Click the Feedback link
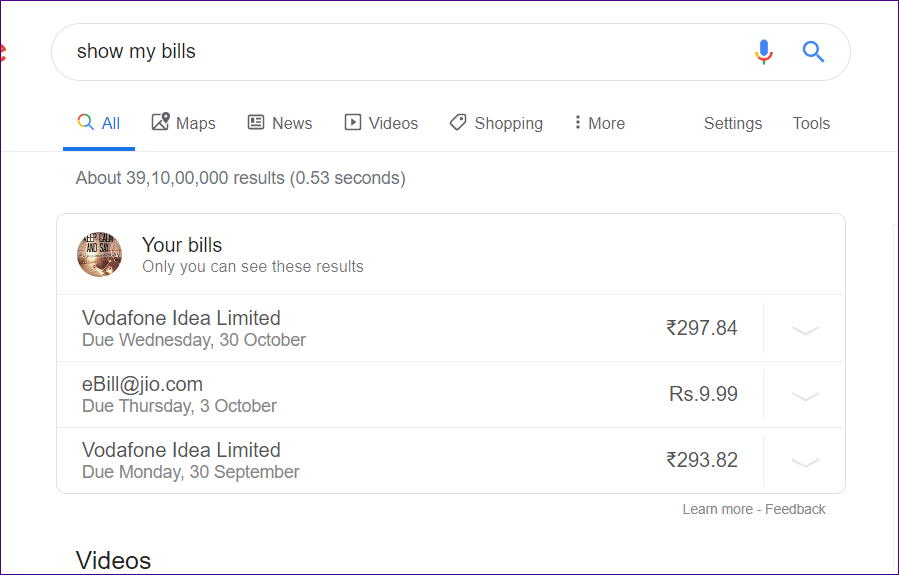The width and height of the screenshot is (899, 575). tap(795, 509)
